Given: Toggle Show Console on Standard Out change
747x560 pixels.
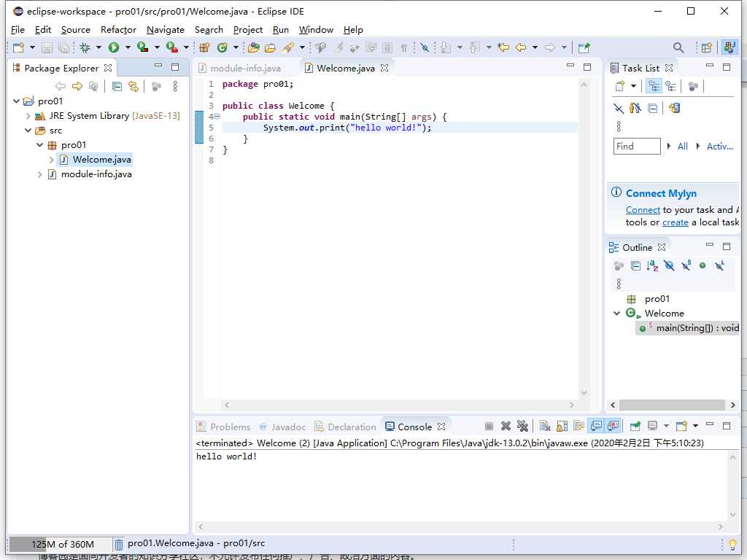Looking at the screenshot, I should tap(596, 426).
